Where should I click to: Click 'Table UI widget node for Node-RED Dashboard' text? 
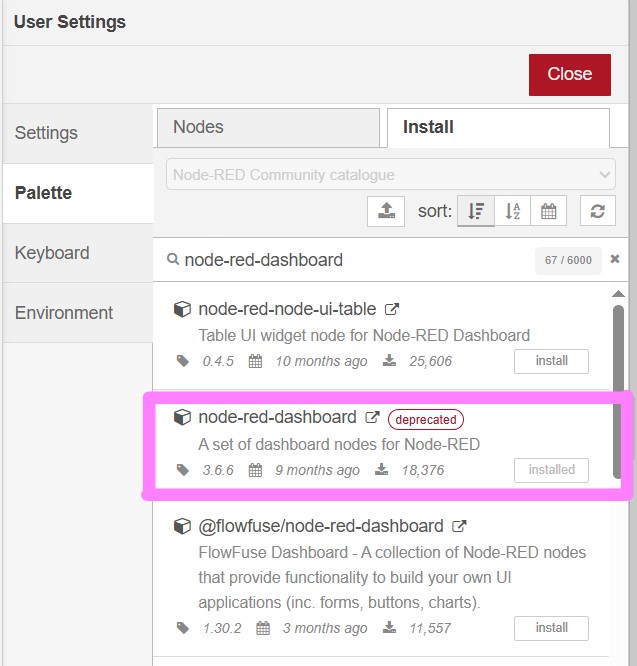[364, 336]
